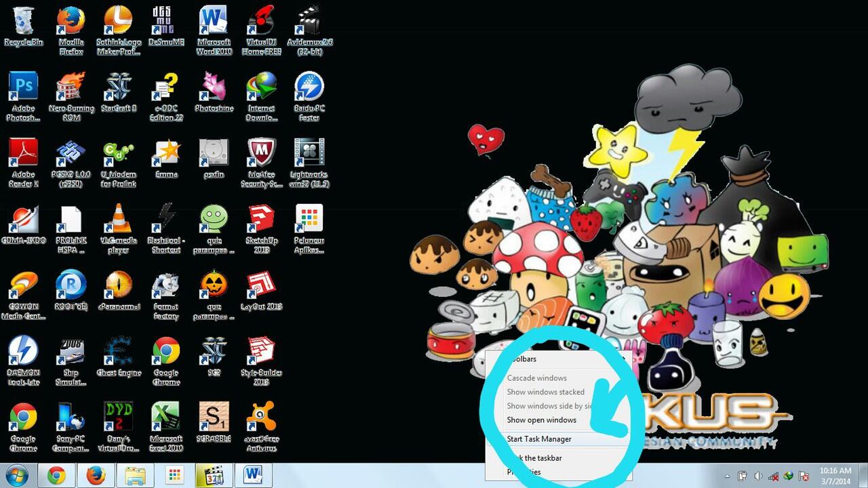Open the Adobe Reader X shortcut
868x488 pixels.
coord(23,163)
